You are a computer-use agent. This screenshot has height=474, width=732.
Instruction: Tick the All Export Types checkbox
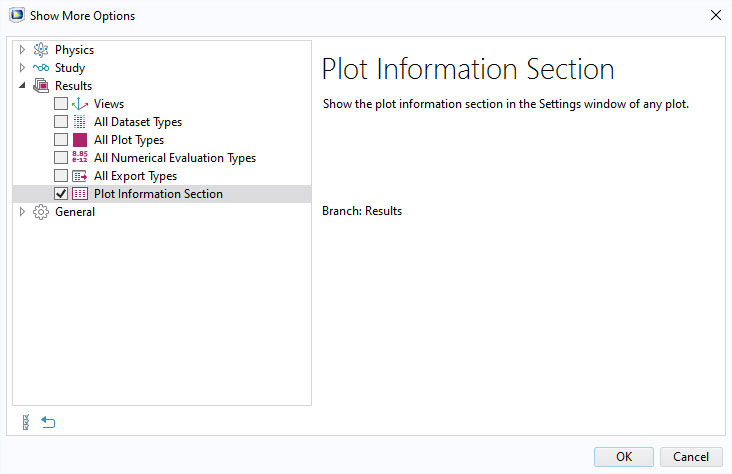coord(61,176)
